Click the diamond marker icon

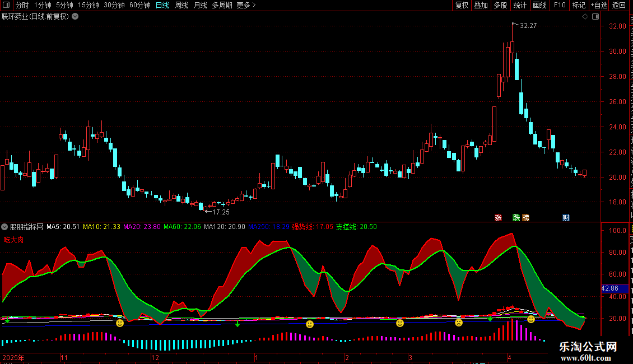point(585,17)
